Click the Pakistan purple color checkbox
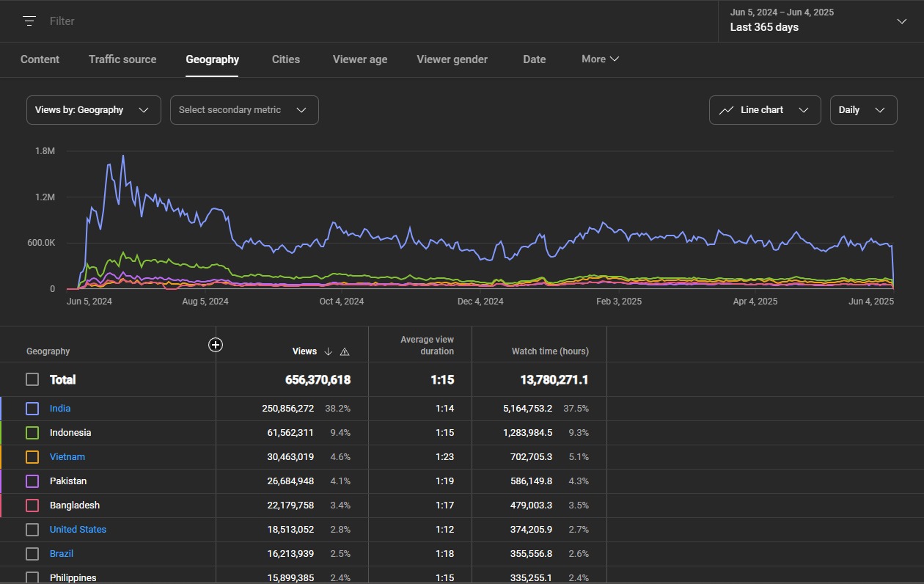 (x=32, y=481)
